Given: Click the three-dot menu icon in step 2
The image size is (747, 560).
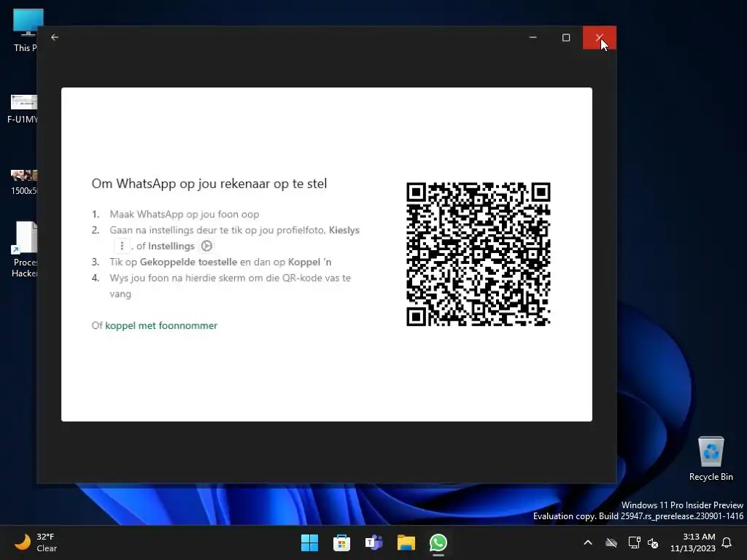Looking at the screenshot, I should point(122,246).
